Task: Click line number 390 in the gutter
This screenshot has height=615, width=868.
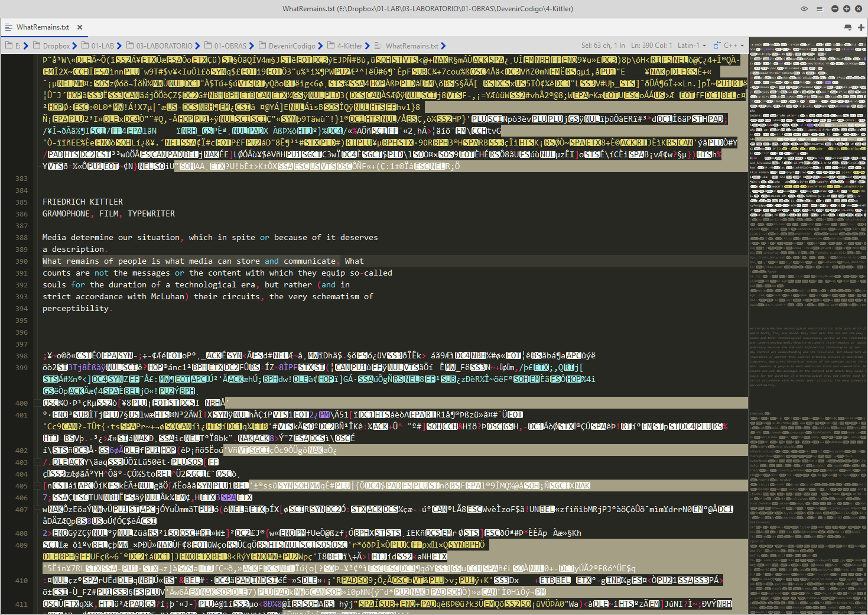Action: pyautogui.click(x=22, y=261)
